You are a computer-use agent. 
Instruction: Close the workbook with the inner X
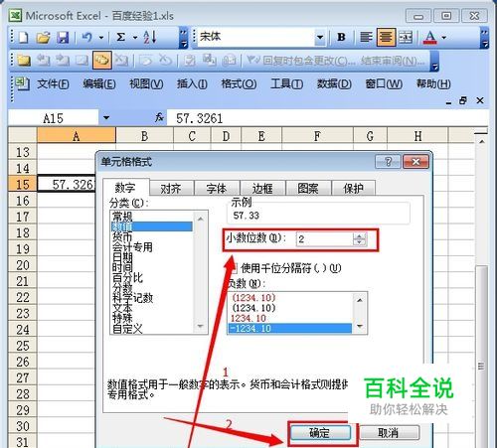pyautogui.click(x=480, y=100)
